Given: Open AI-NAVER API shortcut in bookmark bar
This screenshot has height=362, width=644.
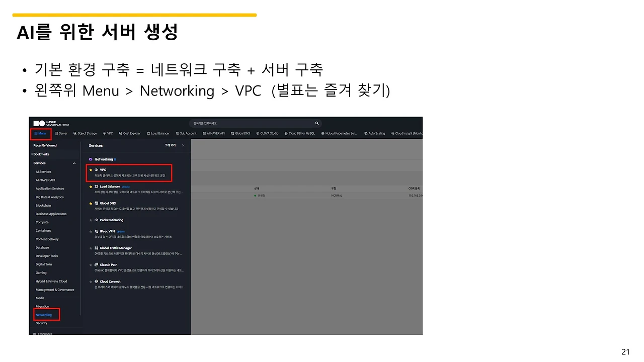Looking at the screenshot, I should (x=214, y=133).
